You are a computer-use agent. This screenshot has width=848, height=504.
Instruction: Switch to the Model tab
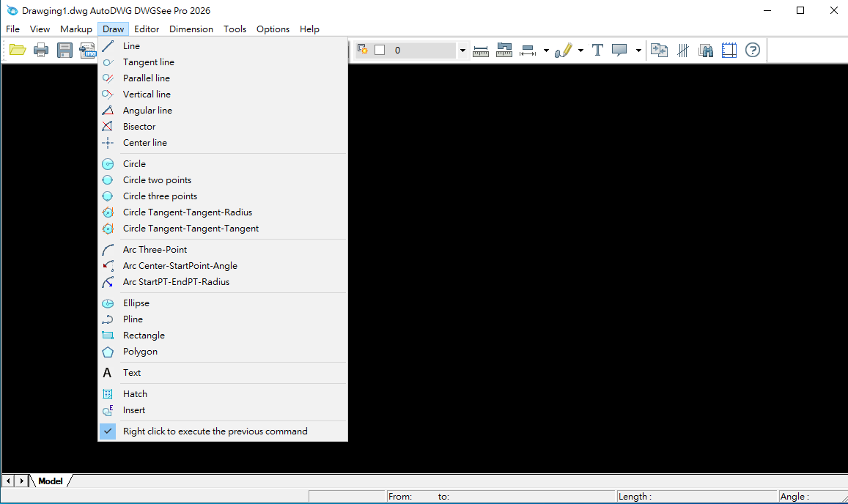coord(51,481)
